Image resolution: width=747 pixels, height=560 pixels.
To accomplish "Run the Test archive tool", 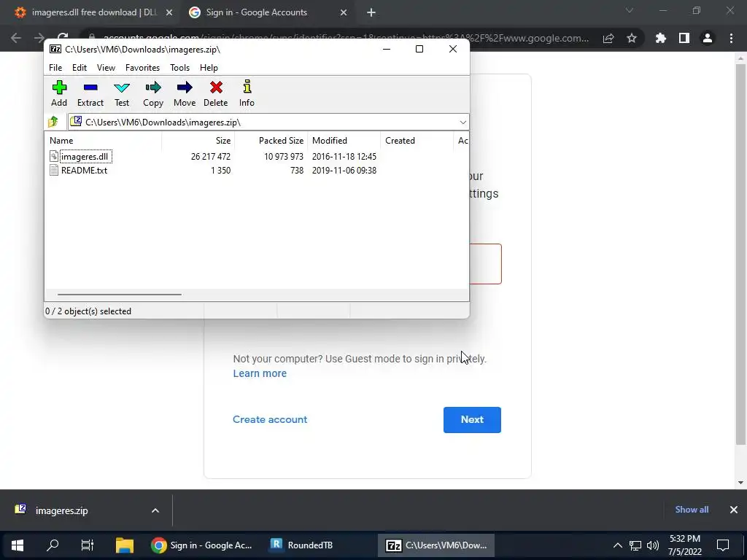I will point(122,93).
